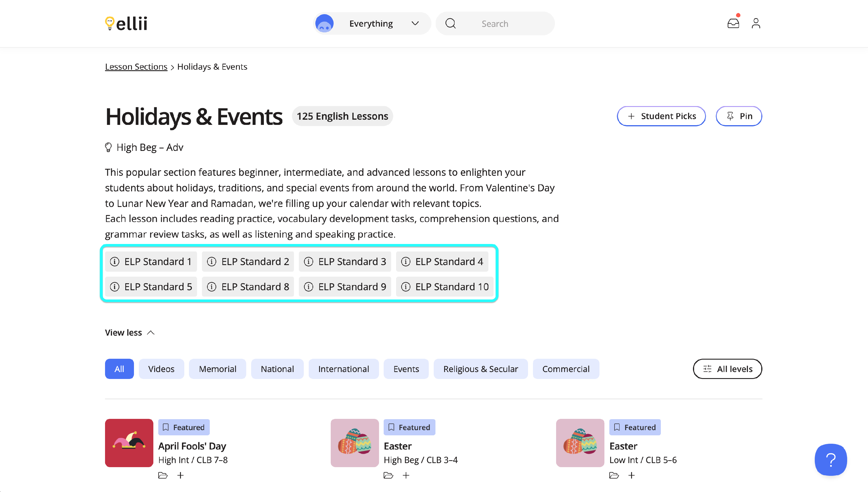Click the ellii logo

tap(126, 23)
